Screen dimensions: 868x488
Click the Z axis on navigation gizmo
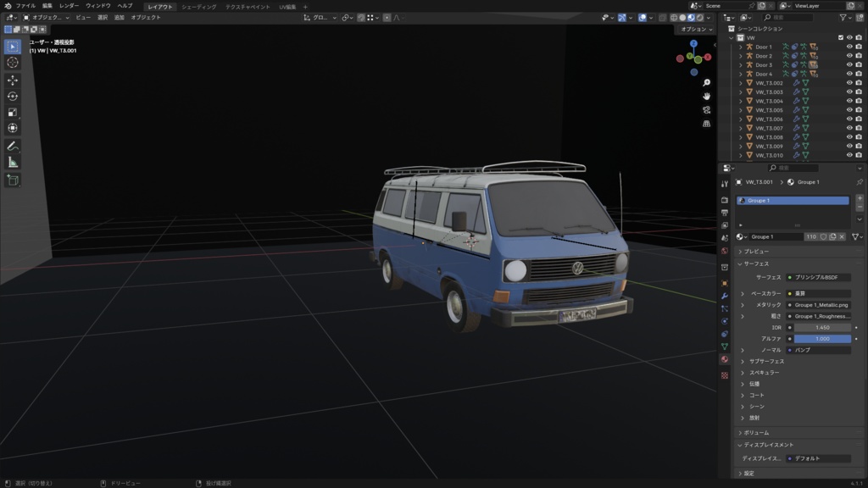(x=693, y=43)
